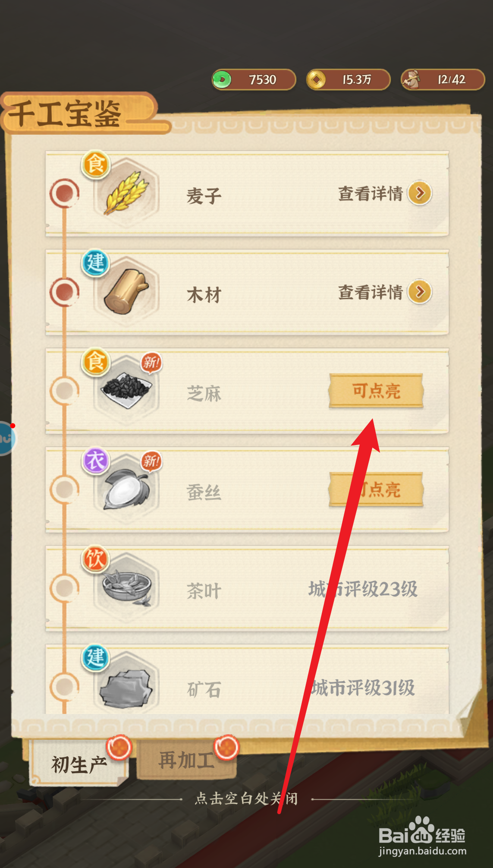Image resolution: width=493 pixels, height=868 pixels.
Task: Expand 麦子 details with arrow chevron
Action: (420, 193)
